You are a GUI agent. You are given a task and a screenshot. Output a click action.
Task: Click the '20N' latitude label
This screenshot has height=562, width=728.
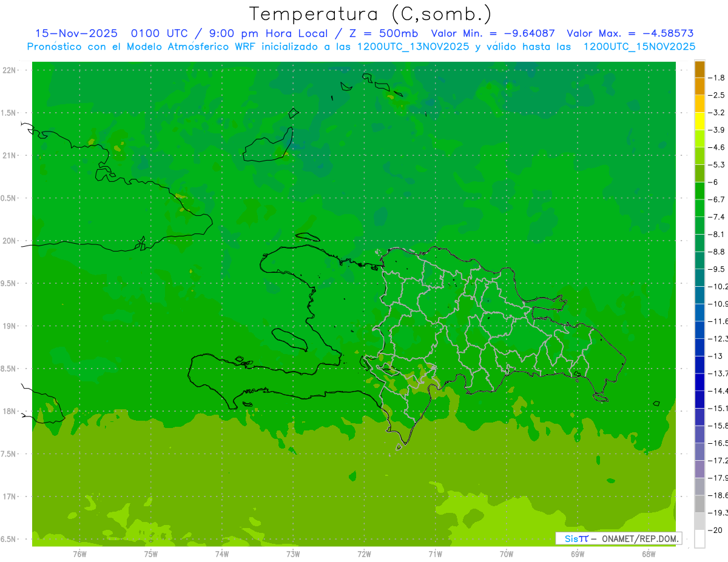(x=9, y=241)
